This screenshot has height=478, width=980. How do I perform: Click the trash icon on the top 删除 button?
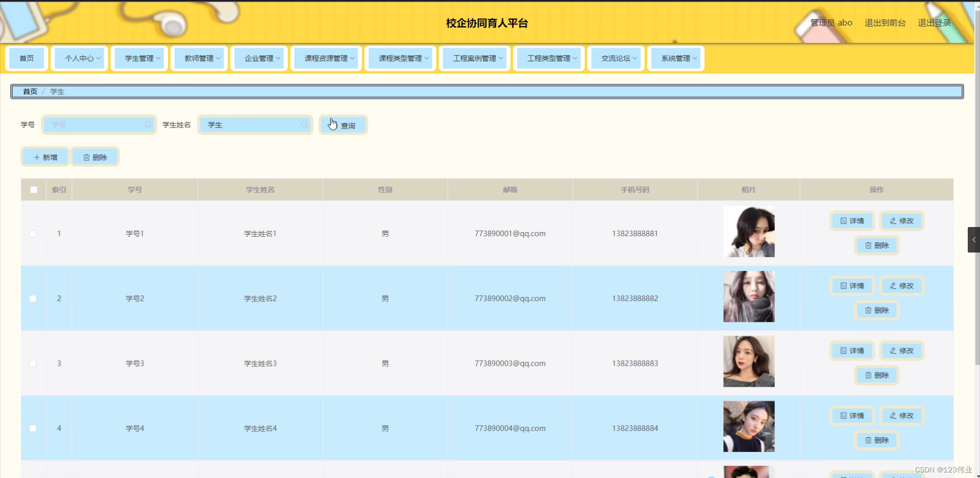click(86, 157)
